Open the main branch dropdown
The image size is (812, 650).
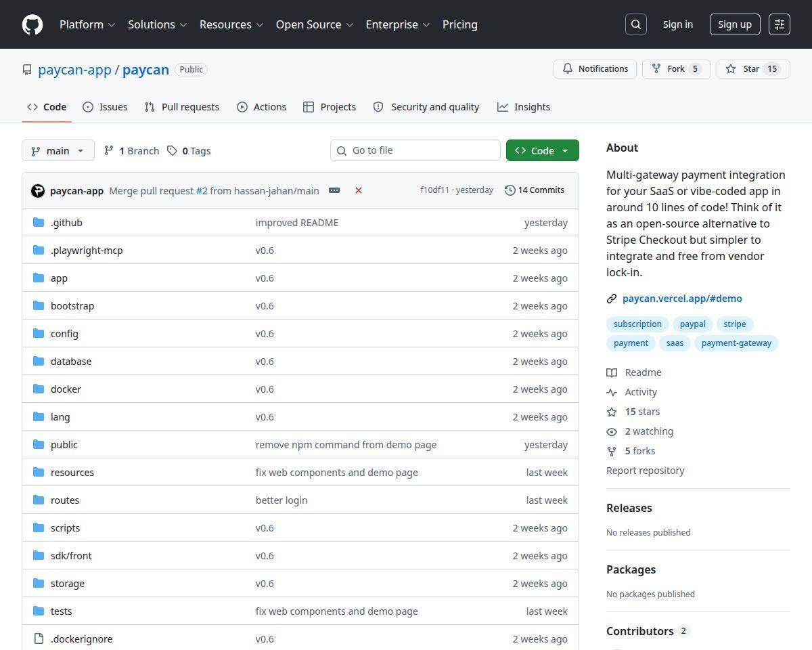pyautogui.click(x=58, y=150)
